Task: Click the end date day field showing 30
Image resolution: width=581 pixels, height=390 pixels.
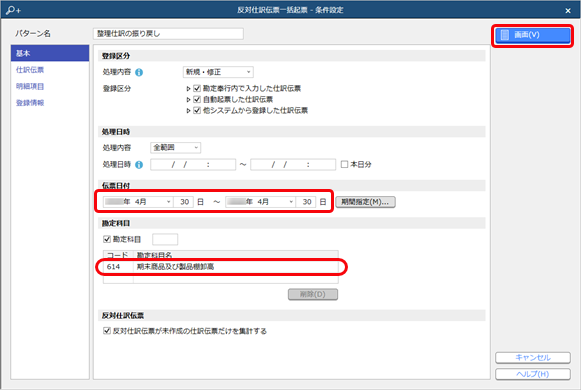Action: click(x=306, y=202)
